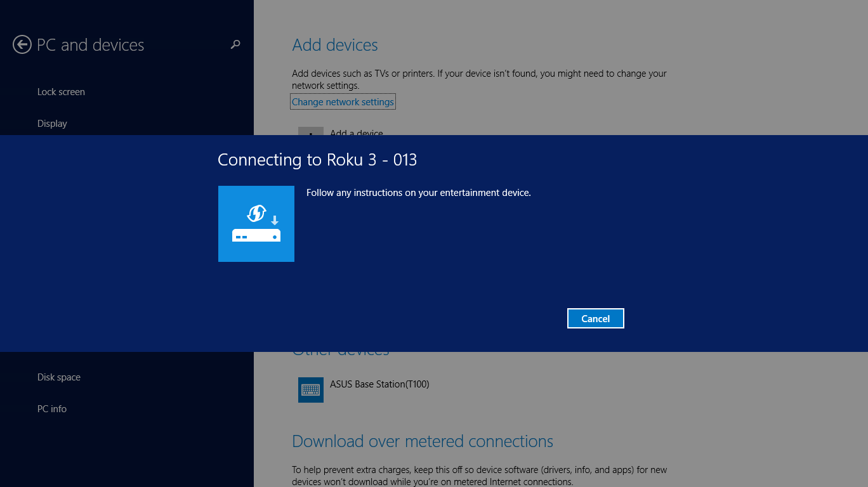This screenshot has height=487, width=868.
Task: Open Lock screen settings
Action: point(61,92)
